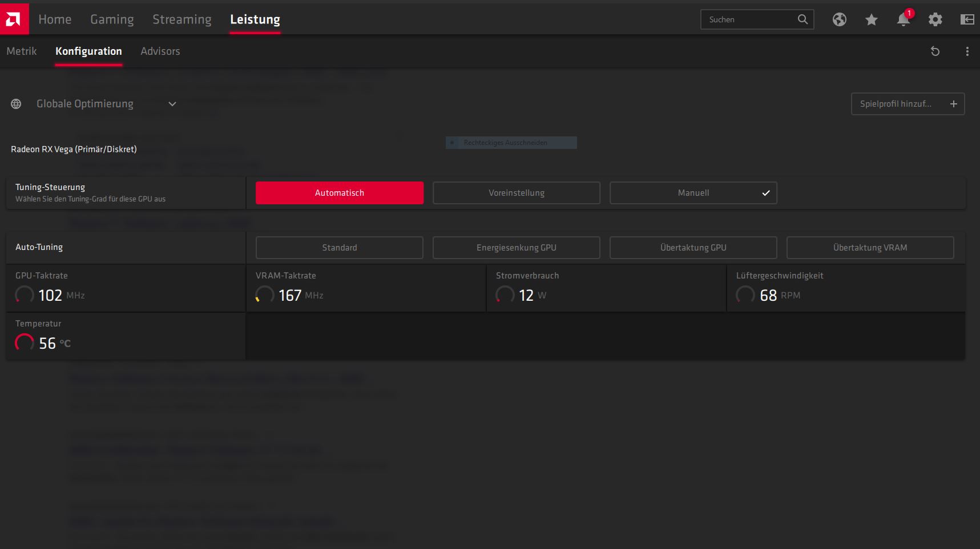Select Voreinstellung tuning mode
The height and width of the screenshot is (549, 980).
pyautogui.click(x=517, y=193)
